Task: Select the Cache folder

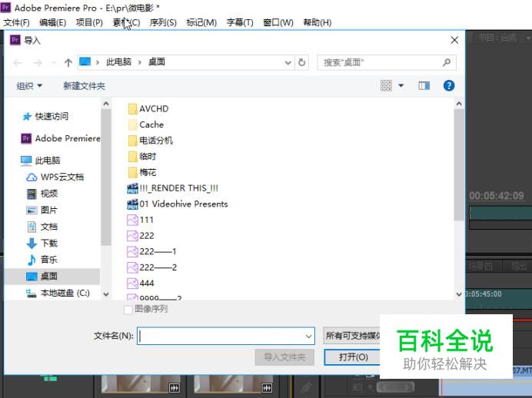Action: point(146,124)
